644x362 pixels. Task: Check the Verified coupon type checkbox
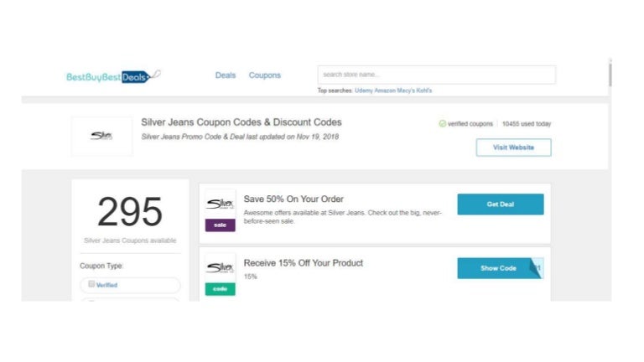[91, 284]
